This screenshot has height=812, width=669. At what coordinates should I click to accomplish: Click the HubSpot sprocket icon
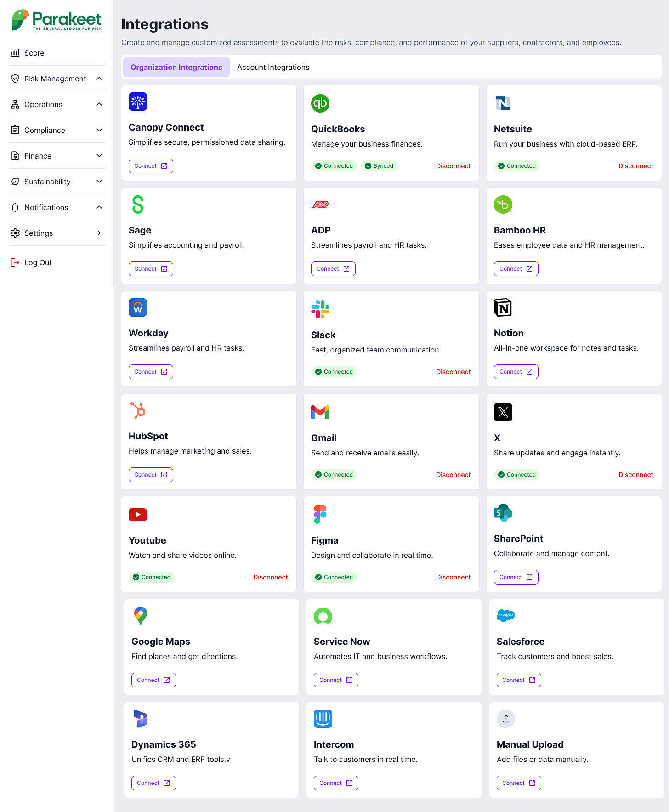tap(138, 410)
